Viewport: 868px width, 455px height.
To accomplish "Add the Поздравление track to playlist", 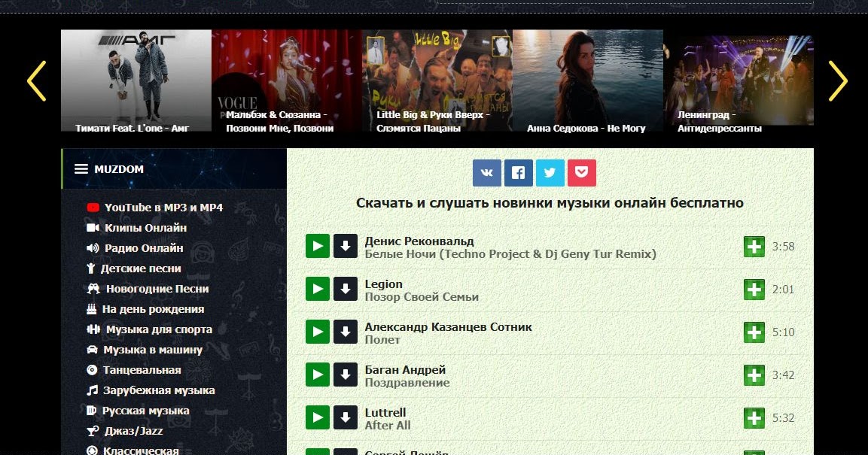I will [x=754, y=375].
